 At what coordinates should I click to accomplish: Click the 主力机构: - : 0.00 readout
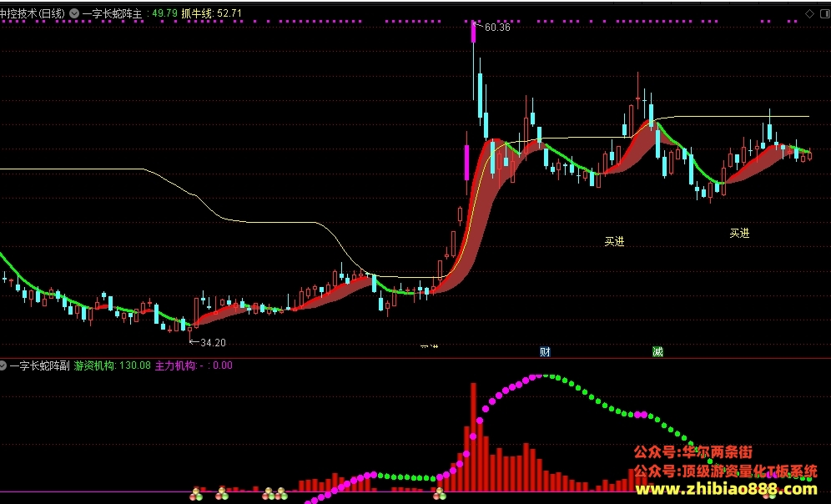click(194, 365)
